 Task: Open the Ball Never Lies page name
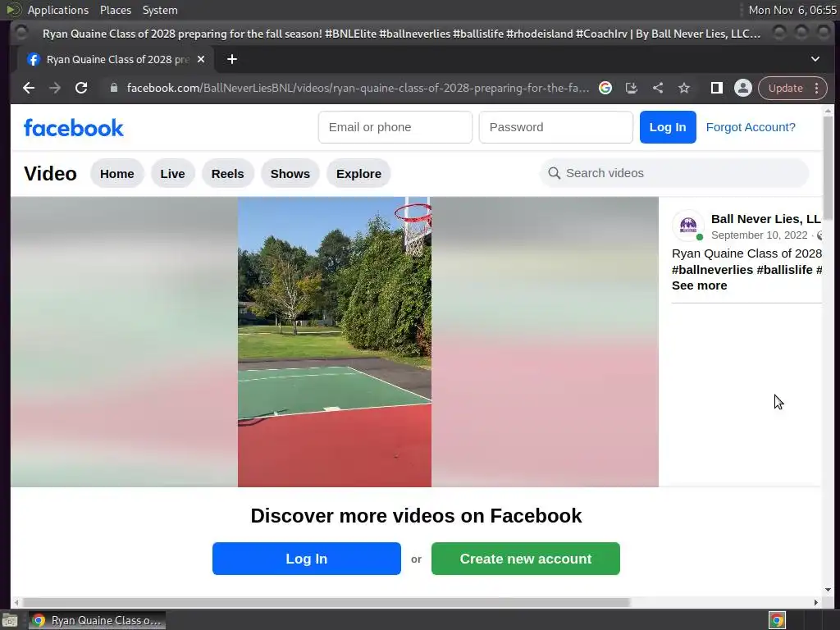(765, 218)
